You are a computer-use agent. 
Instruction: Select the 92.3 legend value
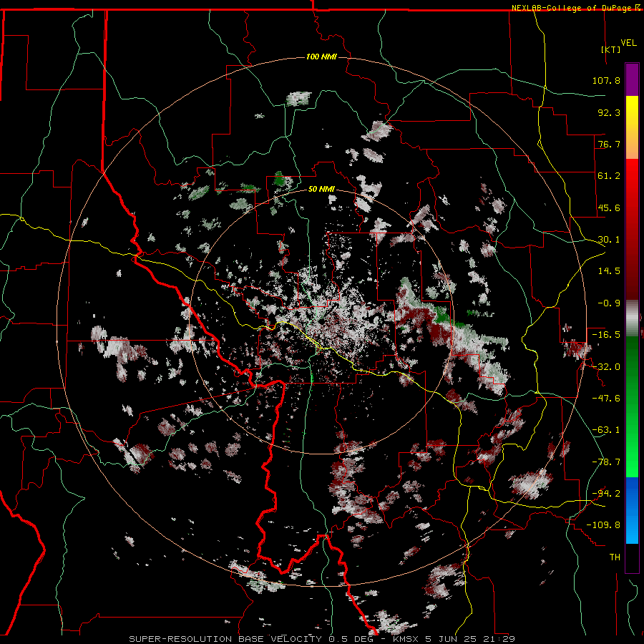(x=609, y=112)
